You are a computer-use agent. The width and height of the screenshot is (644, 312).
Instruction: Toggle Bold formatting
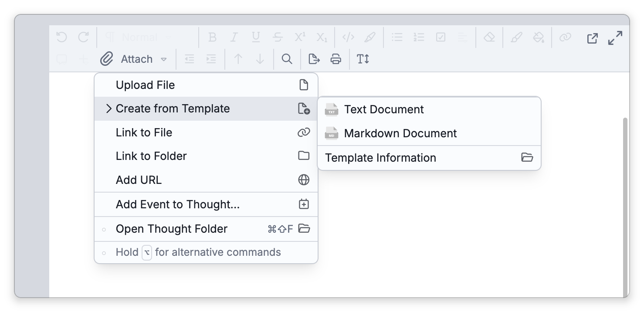pos(212,37)
